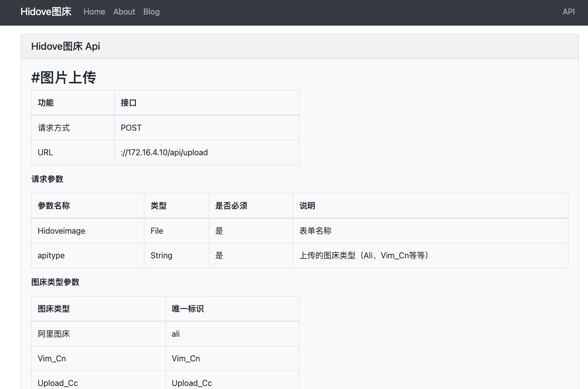Click the '唯一标识' column header
Viewport: 588px width, 389px height.
[232, 309]
